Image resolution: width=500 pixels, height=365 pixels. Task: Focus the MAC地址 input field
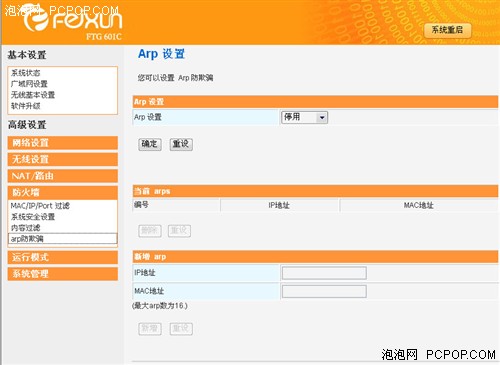pyautogui.click(x=324, y=291)
